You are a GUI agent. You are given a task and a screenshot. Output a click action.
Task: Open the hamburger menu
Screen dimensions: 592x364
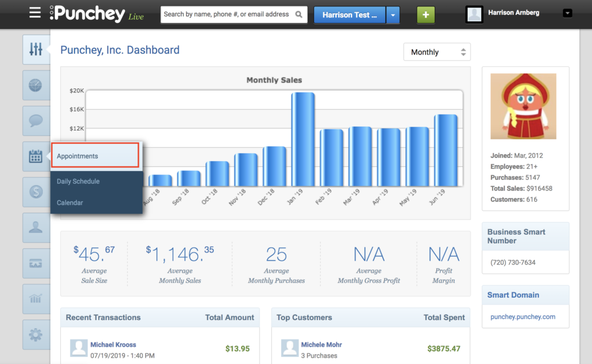[35, 13]
